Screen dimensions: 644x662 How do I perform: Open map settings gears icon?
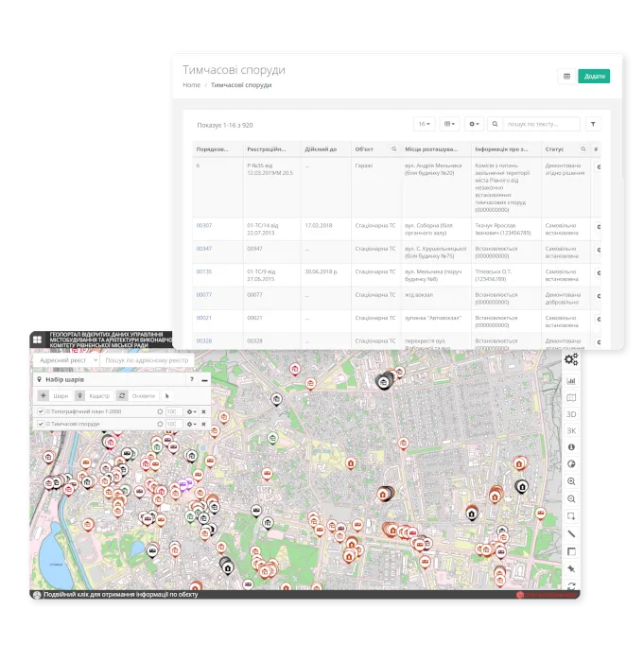pyautogui.click(x=571, y=359)
